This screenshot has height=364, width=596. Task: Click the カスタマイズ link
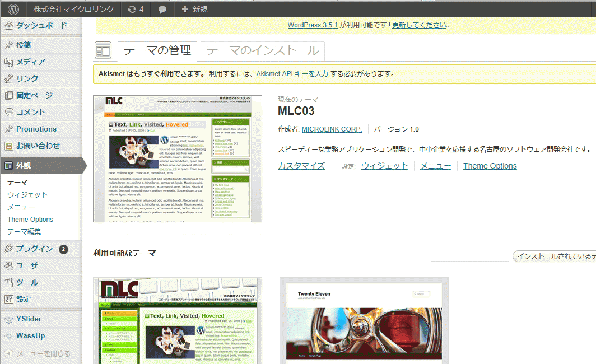click(301, 165)
